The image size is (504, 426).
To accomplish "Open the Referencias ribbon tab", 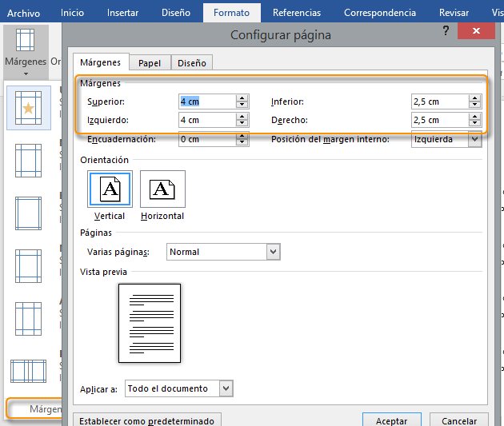I will click(x=297, y=13).
